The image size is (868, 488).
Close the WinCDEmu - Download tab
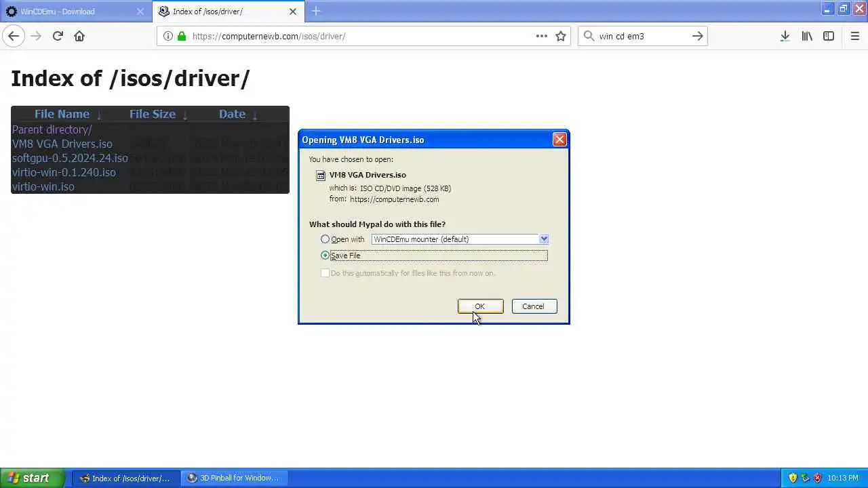(x=140, y=12)
